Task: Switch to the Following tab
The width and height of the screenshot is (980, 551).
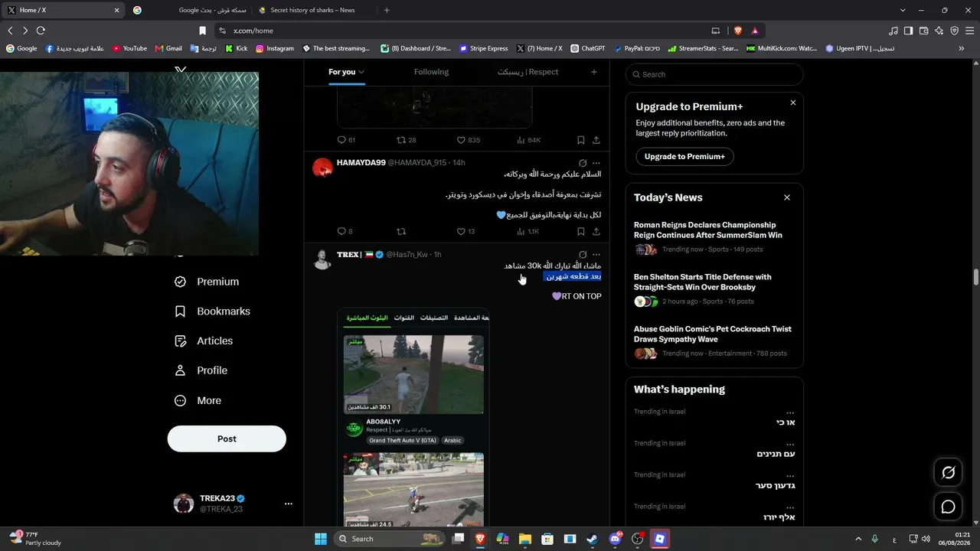Action: [432, 72]
